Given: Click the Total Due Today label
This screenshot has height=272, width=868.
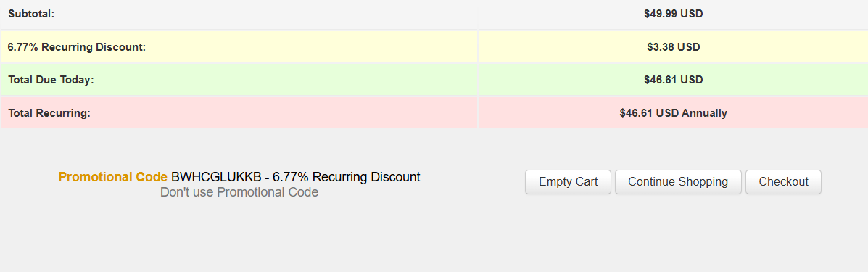Looking at the screenshot, I should pos(51,80).
